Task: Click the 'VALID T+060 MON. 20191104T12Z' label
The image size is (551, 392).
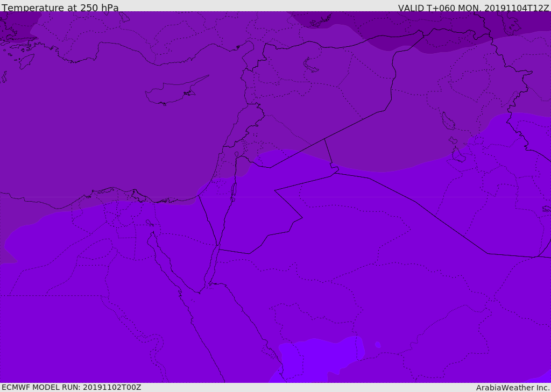Action: tap(474, 8)
